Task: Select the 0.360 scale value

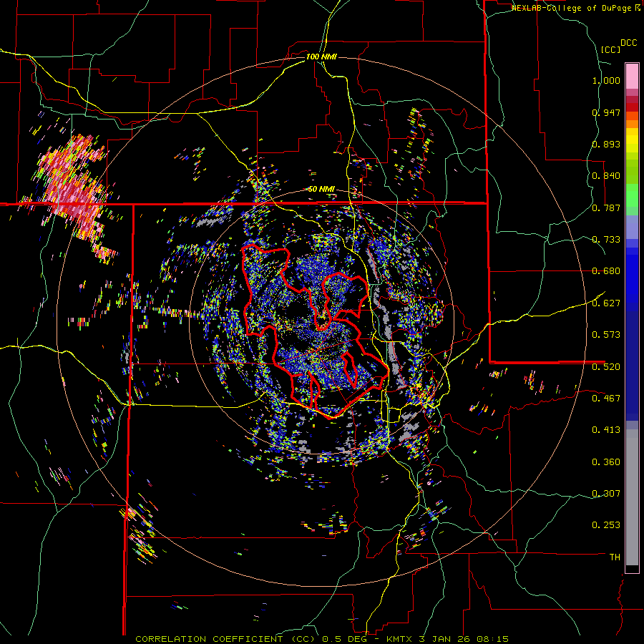Action: (x=606, y=462)
